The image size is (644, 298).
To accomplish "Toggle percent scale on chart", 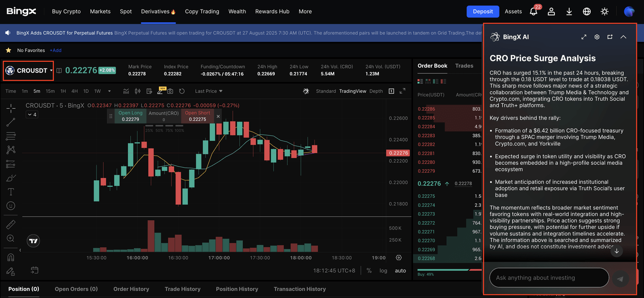I will point(369,270).
